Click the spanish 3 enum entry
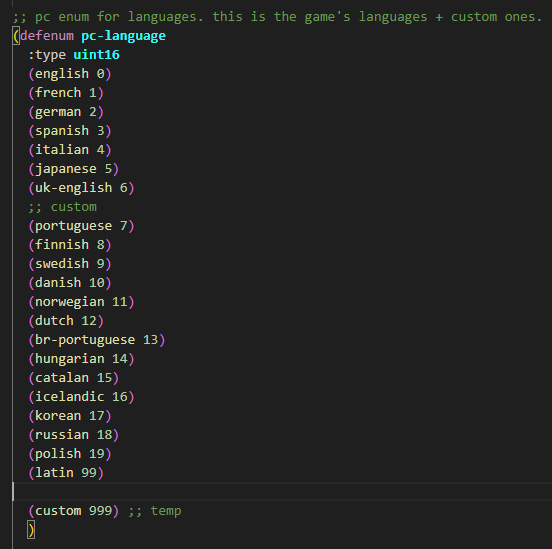This screenshot has height=549, width=552. [70, 131]
